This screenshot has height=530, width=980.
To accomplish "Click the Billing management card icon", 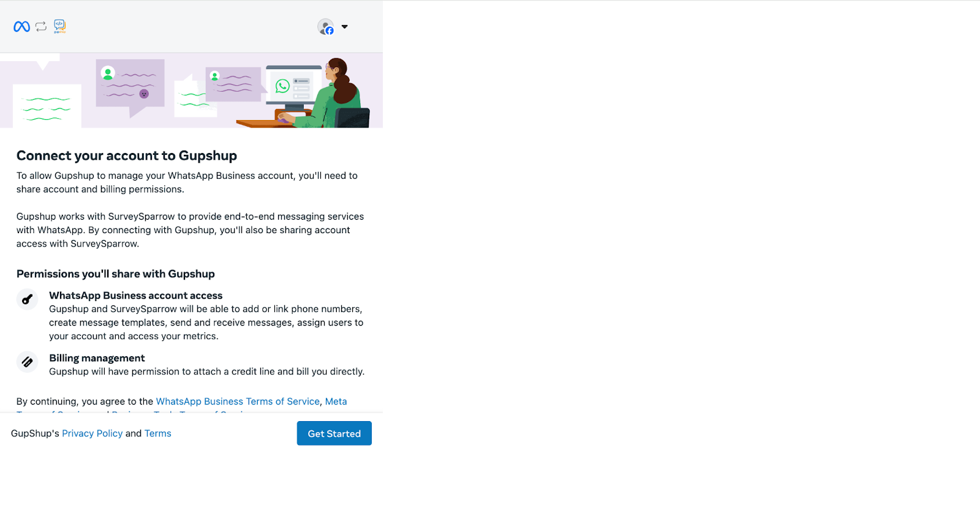I will click(27, 362).
